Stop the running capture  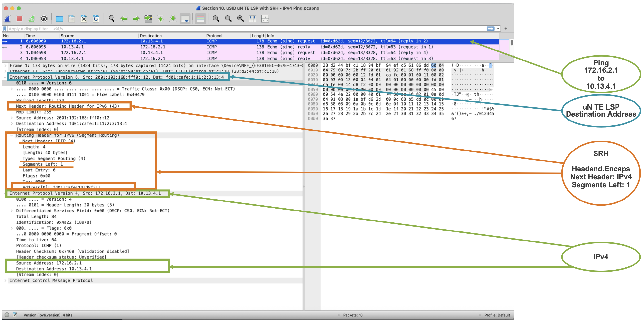click(x=19, y=19)
